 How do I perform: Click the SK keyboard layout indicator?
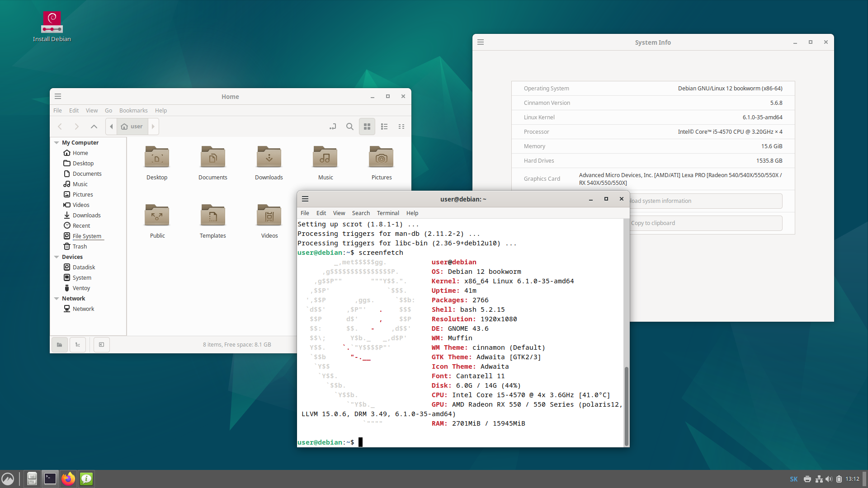(x=794, y=479)
